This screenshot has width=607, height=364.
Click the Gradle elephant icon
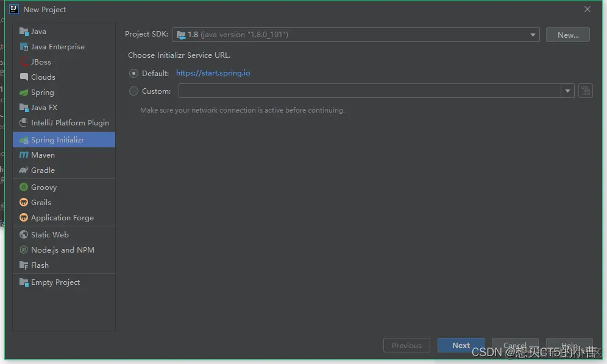click(x=24, y=170)
